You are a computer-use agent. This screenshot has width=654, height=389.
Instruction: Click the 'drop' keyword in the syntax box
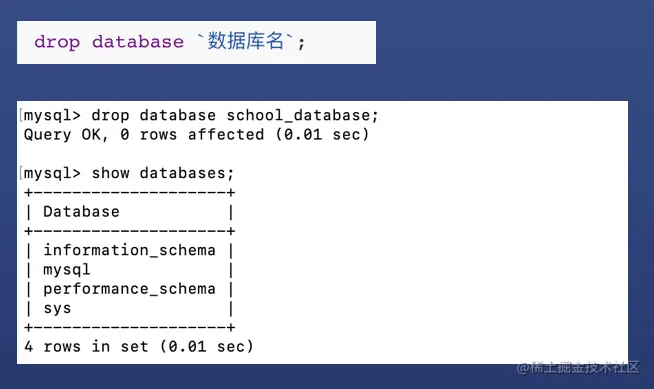57,43
